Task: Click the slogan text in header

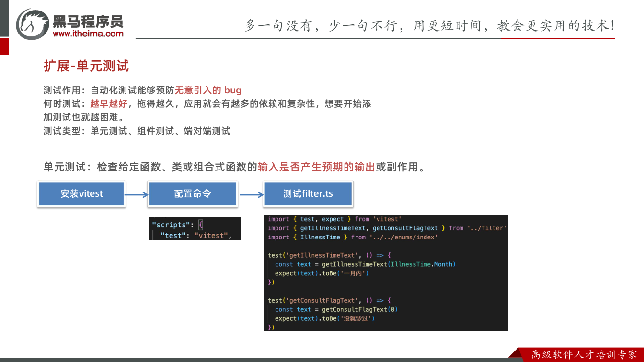Action: 430,25
